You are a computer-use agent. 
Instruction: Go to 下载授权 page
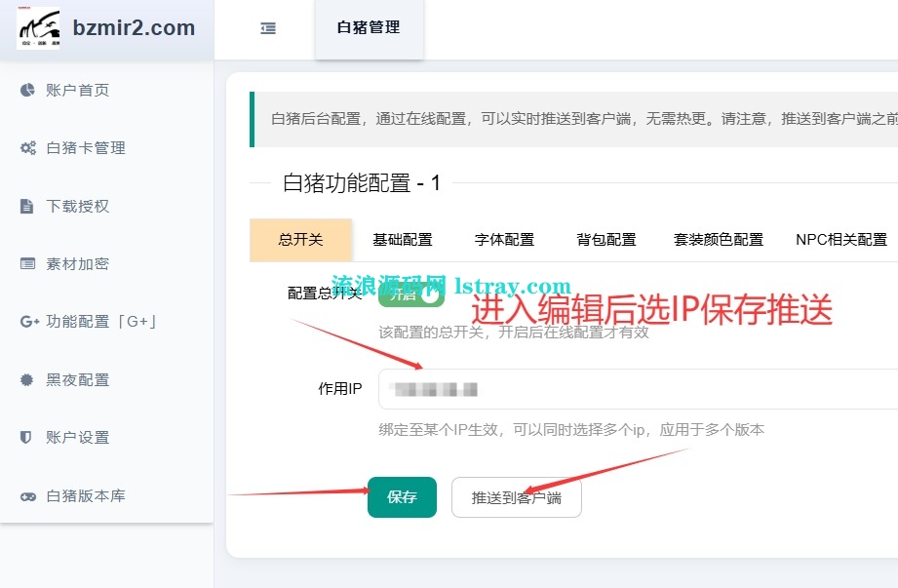pos(78,206)
